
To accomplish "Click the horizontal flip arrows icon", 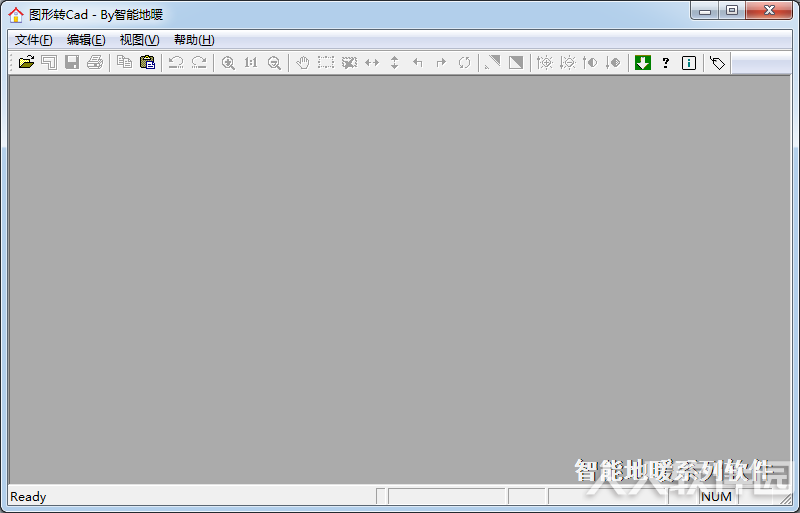I will (x=372, y=62).
